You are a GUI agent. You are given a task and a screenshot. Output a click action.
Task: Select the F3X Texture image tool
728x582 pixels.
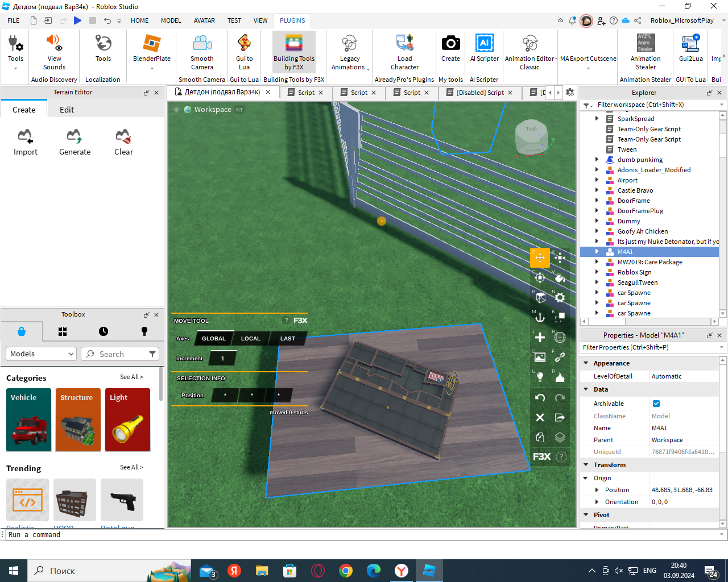(x=540, y=357)
